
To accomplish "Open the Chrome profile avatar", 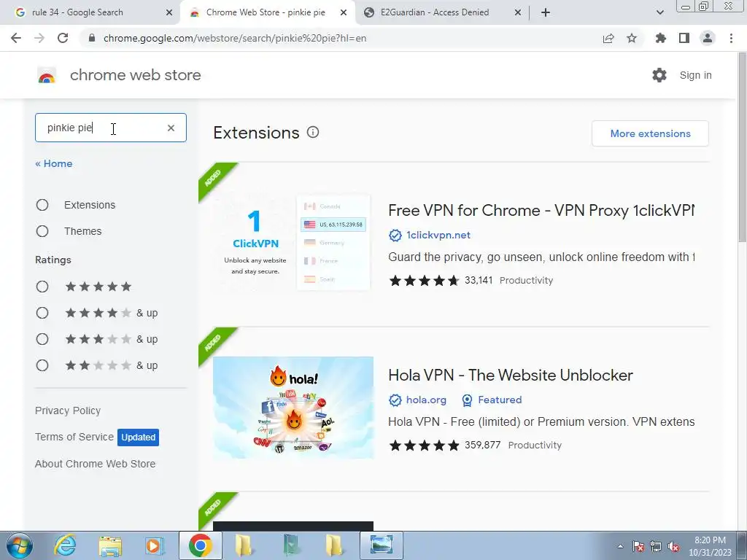I will coord(708,38).
